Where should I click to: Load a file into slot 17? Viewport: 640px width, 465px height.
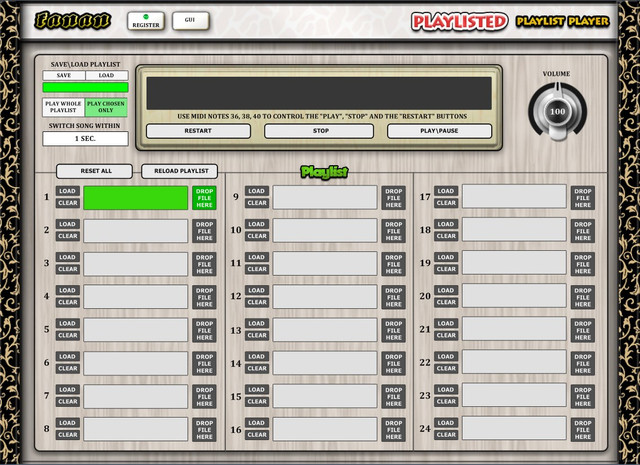446,191
